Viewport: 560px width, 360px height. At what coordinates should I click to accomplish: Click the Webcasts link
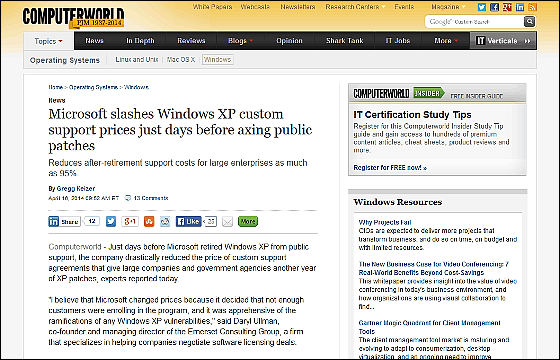click(255, 7)
